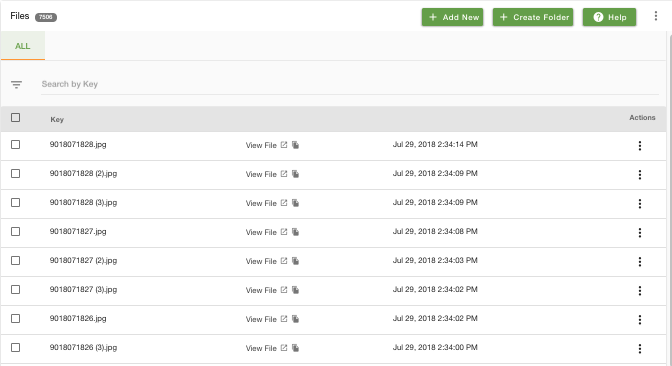The image size is (672, 366).
Task: Click the Add New button
Action: pyautogui.click(x=453, y=17)
